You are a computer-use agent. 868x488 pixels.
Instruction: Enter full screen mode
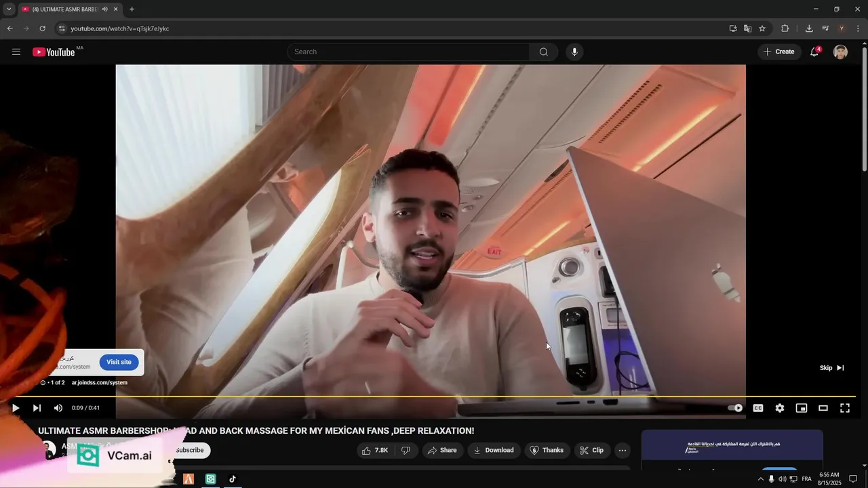845,408
